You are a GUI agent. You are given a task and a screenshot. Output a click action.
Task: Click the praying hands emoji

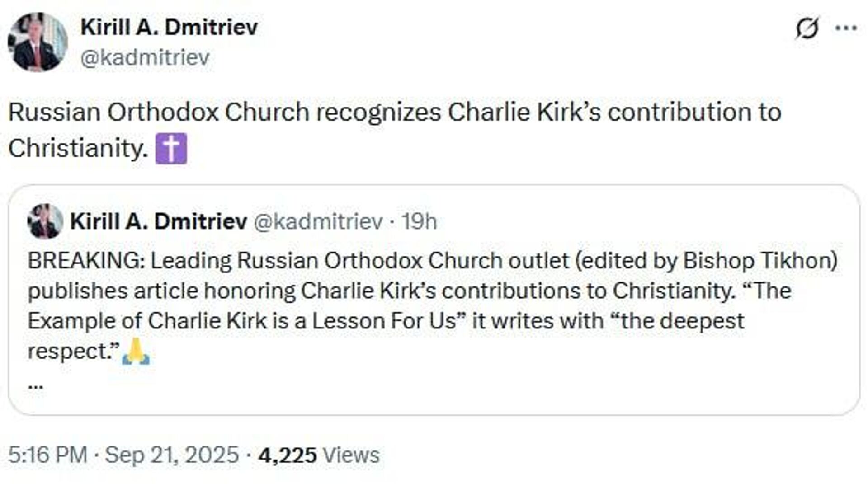pyautogui.click(x=136, y=352)
